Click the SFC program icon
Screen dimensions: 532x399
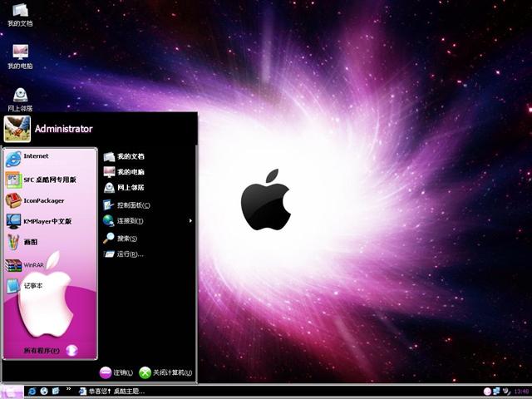pyautogui.click(x=13, y=180)
